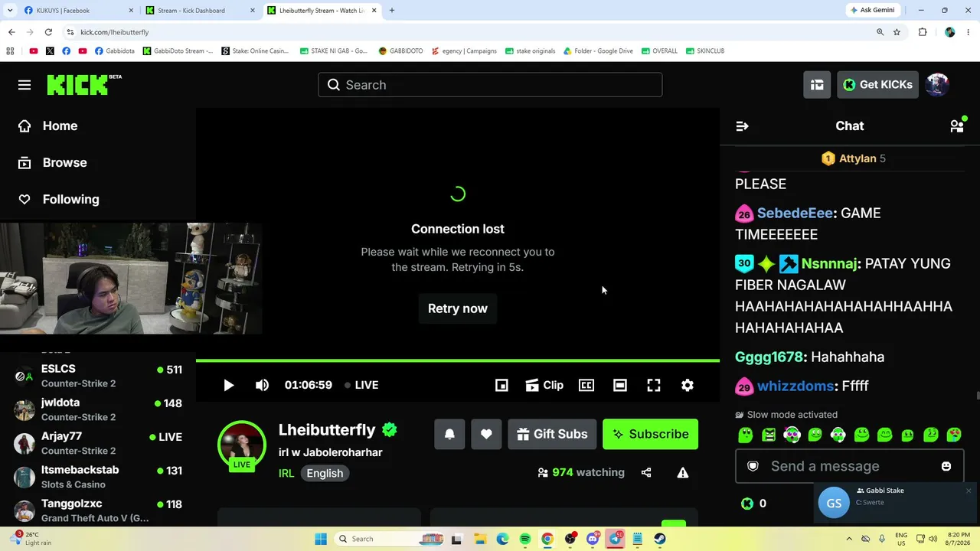Open the Windows Start menu
Screen dimensions: 980x551
click(x=319, y=539)
